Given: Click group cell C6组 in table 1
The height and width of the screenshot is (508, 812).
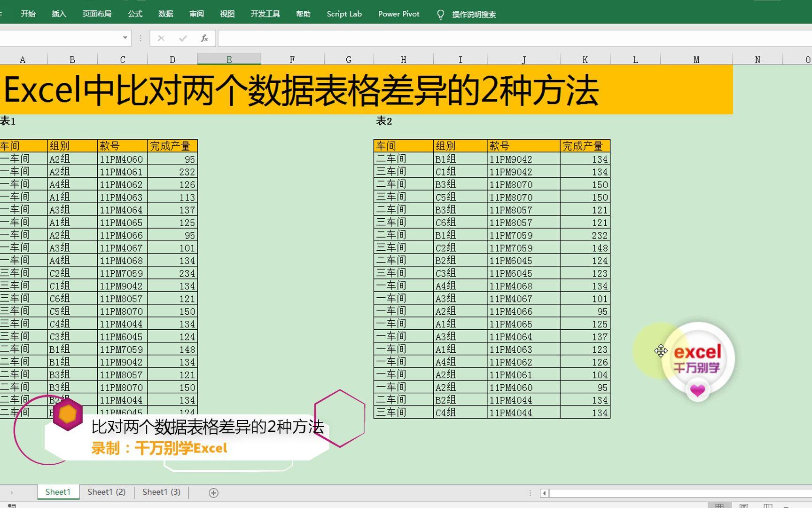Looking at the screenshot, I should (x=72, y=299).
